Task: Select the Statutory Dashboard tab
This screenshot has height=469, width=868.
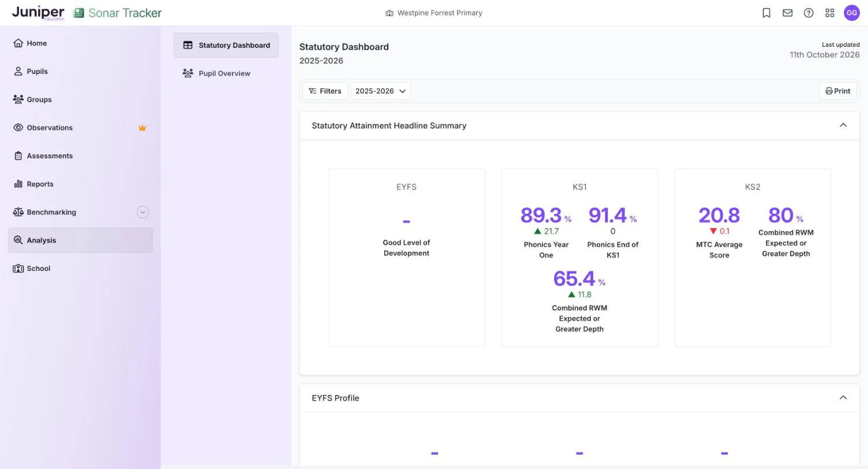Action: [226, 45]
